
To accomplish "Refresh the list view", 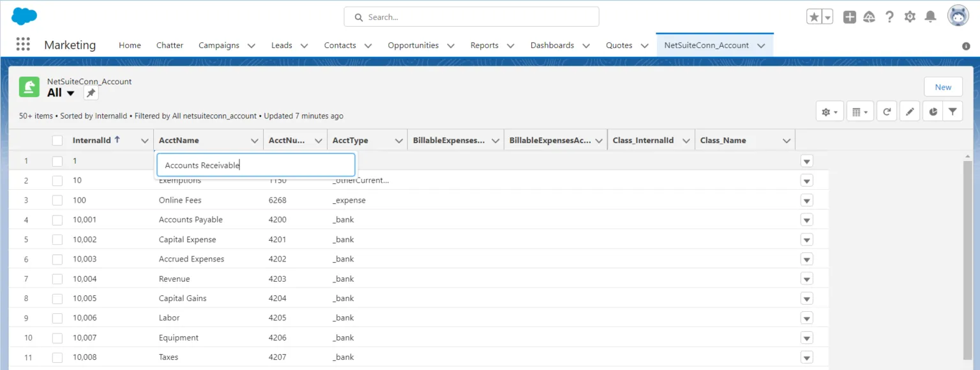I will pos(886,111).
